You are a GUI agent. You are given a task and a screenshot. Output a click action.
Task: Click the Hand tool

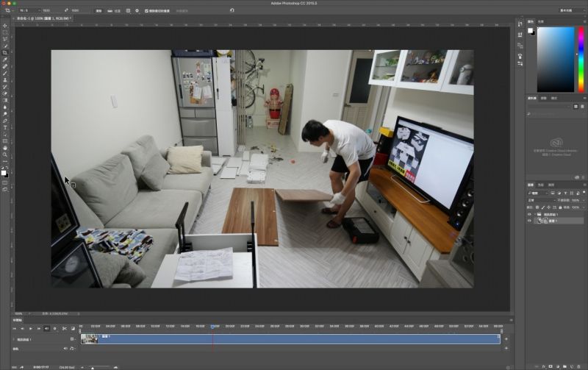pos(5,148)
